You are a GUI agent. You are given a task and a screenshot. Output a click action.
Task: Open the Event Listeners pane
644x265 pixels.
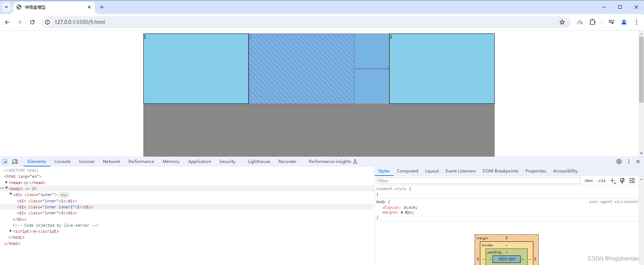pyautogui.click(x=461, y=171)
